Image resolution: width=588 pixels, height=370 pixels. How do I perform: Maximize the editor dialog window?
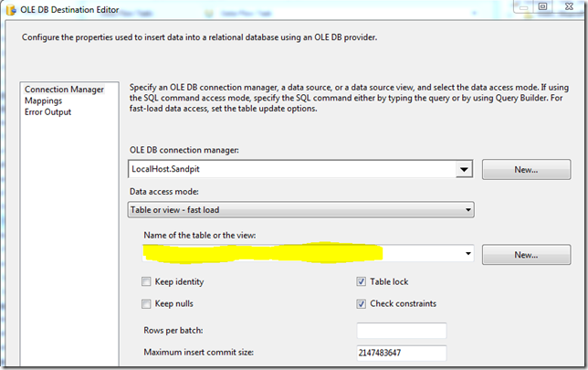pos(542,6)
